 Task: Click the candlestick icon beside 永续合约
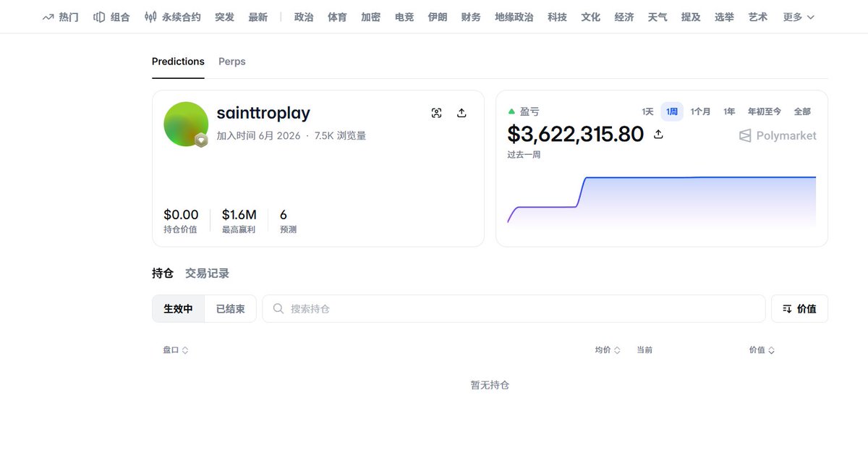pyautogui.click(x=150, y=17)
